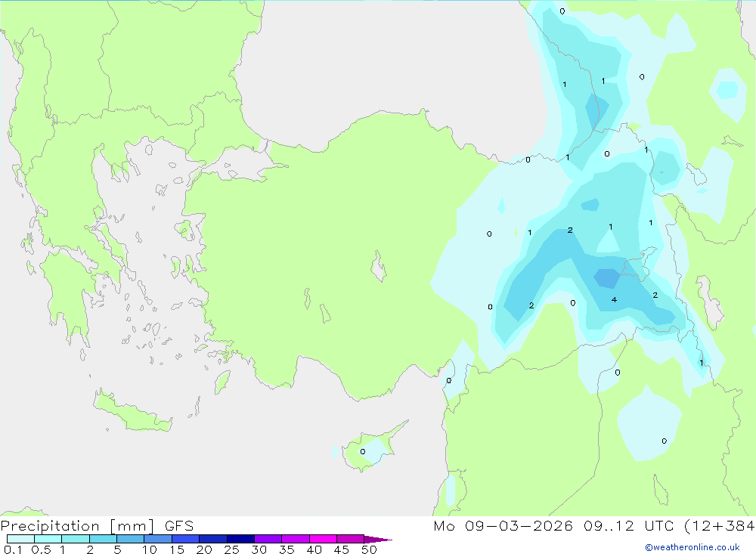Image resolution: width=756 pixels, height=554 pixels.
Task: Click the '10' legend tick label
Action: (150, 549)
